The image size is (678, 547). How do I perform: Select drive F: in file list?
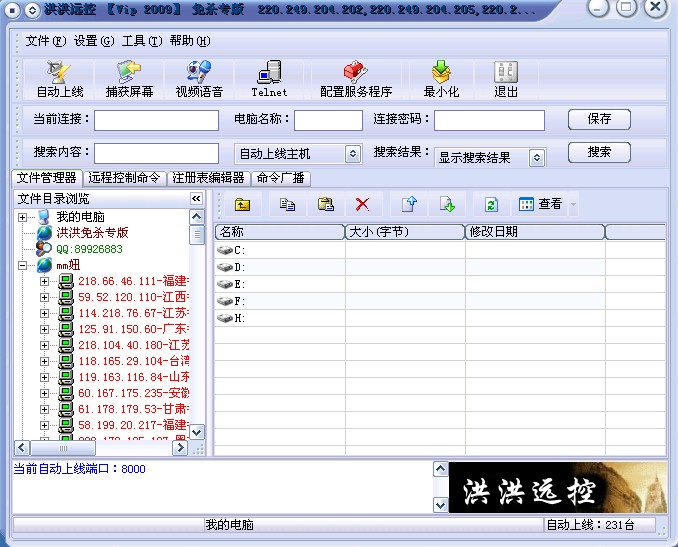[231, 301]
